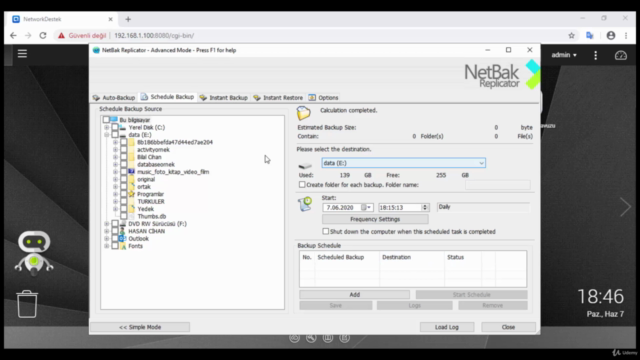The height and width of the screenshot is (360, 640).
Task: Switch back to Simple Mode
Action: 140,327
